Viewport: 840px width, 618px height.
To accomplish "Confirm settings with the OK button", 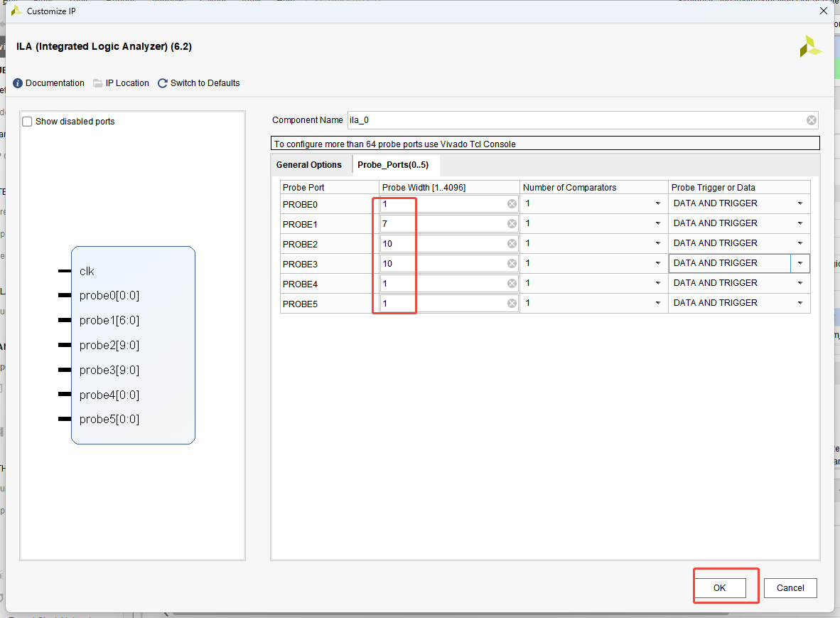I will pyautogui.click(x=719, y=588).
